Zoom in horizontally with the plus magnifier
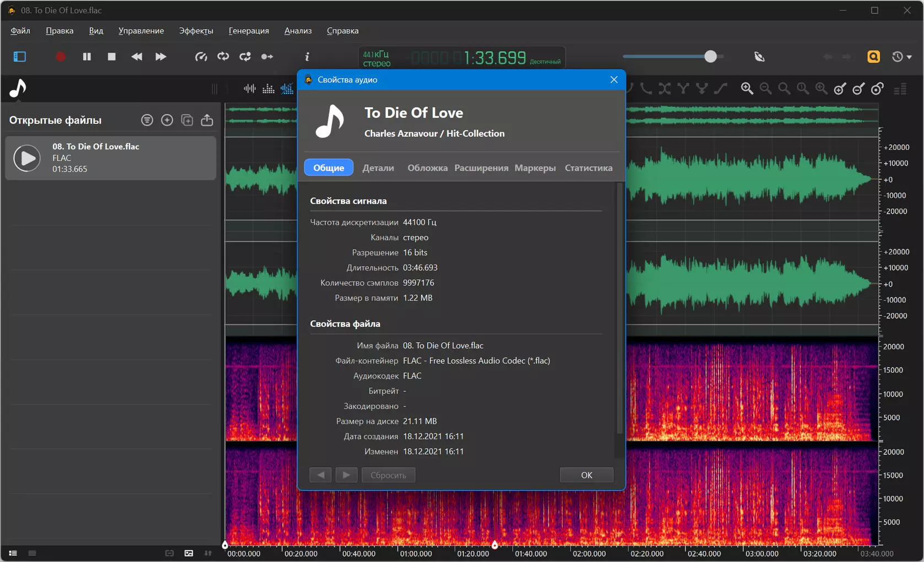This screenshot has width=924, height=562. click(x=747, y=89)
